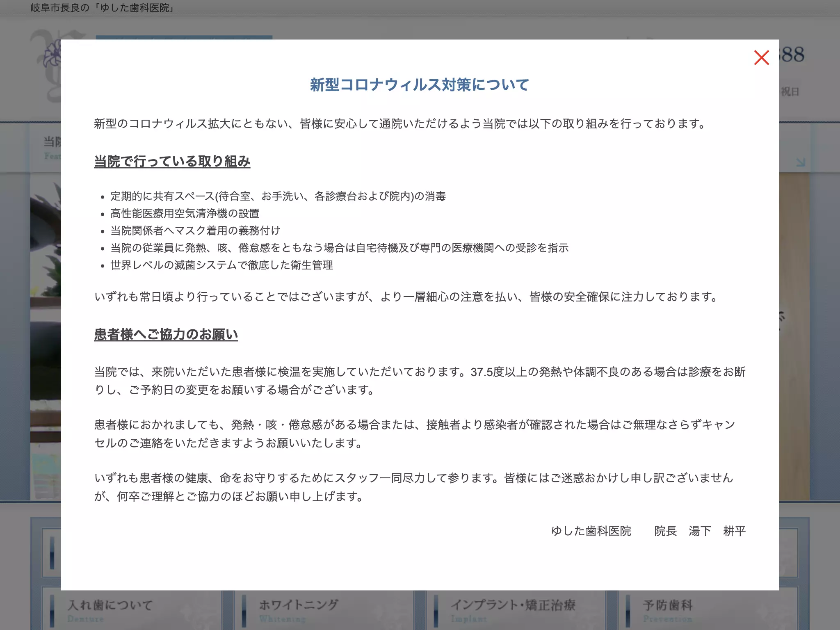Click intro sentence starting 新型のコロナウィルス拡大

pyautogui.click(x=400, y=123)
